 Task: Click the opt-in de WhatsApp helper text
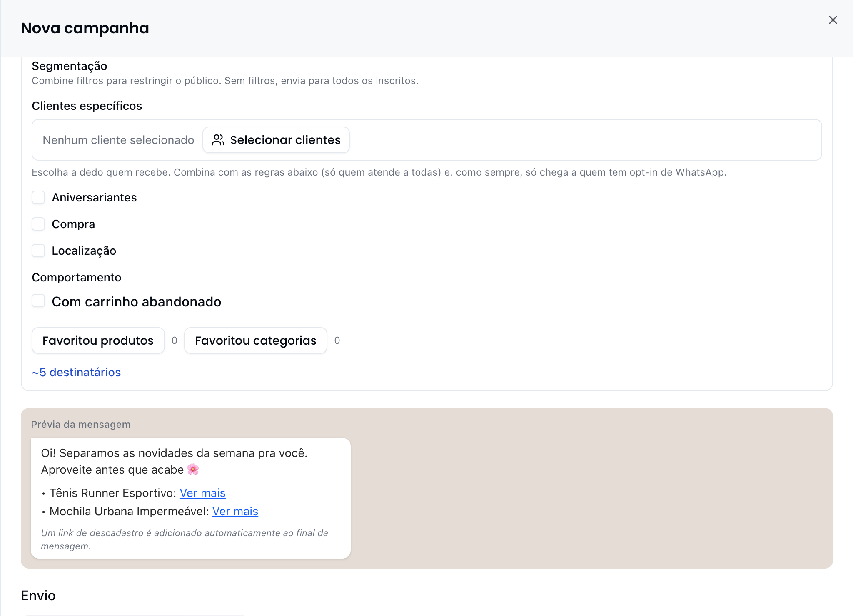pyautogui.click(x=379, y=172)
